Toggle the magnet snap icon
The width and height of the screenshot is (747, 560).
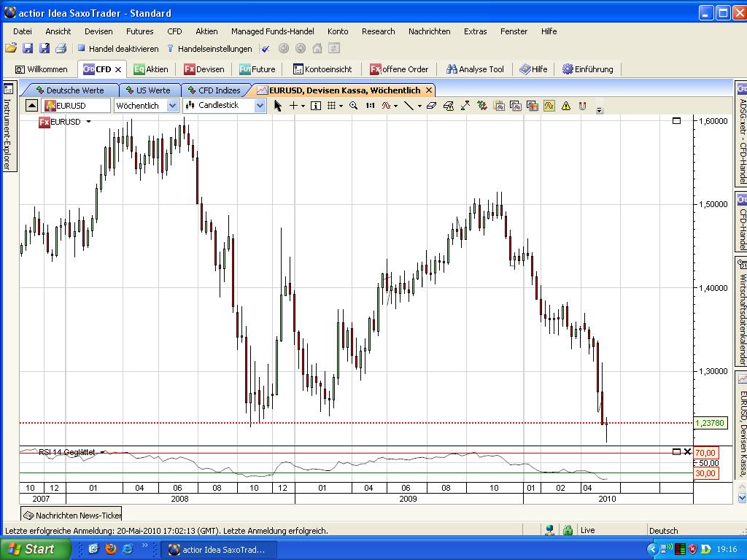tap(583, 106)
